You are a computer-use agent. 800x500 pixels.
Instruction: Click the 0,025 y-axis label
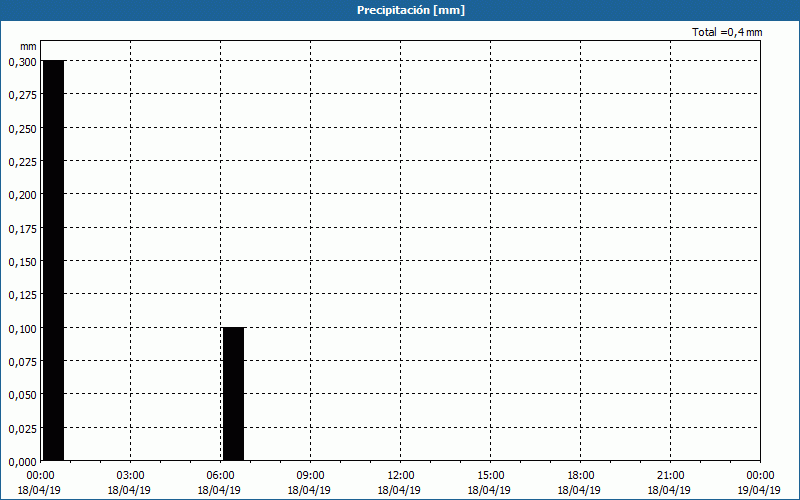(x=22, y=429)
